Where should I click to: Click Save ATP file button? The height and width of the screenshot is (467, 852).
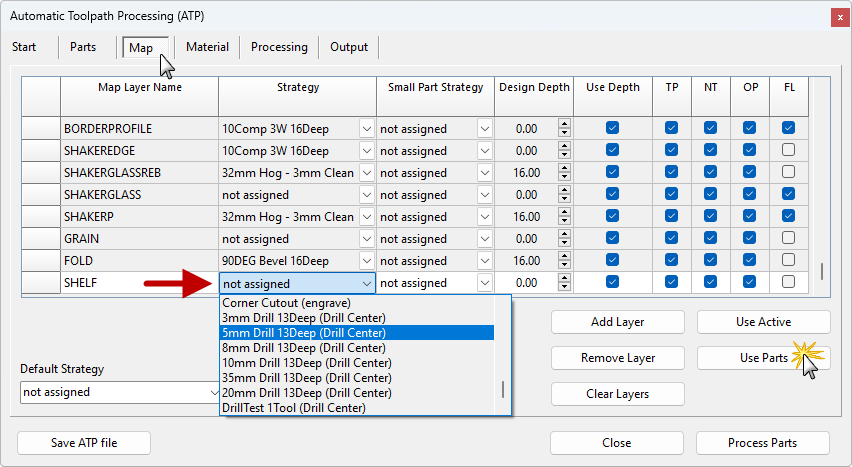click(x=84, y=443)
